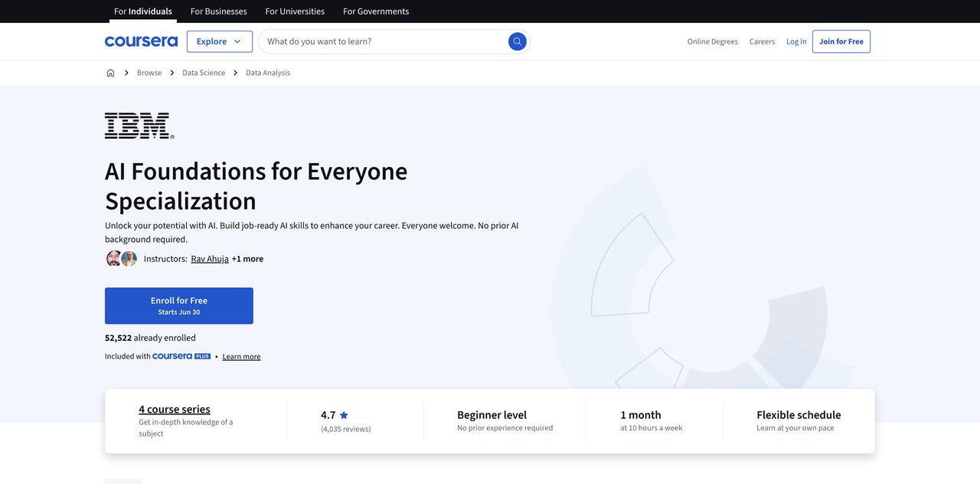Viewport: 980px width, 484px height.
Task: Click Log In
Action: pos(796,41)
